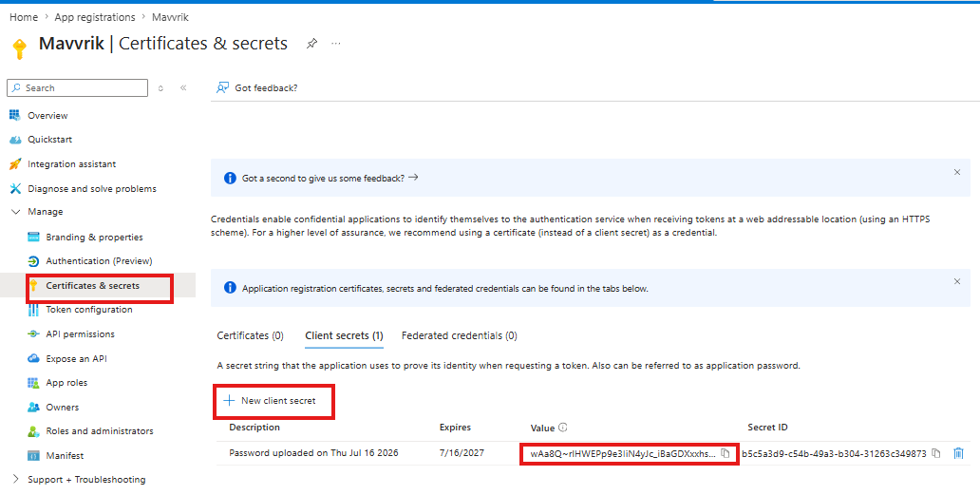The width and height of the screenshot is (980, 495).
Task: Click the secret value text wAa8Q~rIHWEPp9e3...
Action: [623, 454]
